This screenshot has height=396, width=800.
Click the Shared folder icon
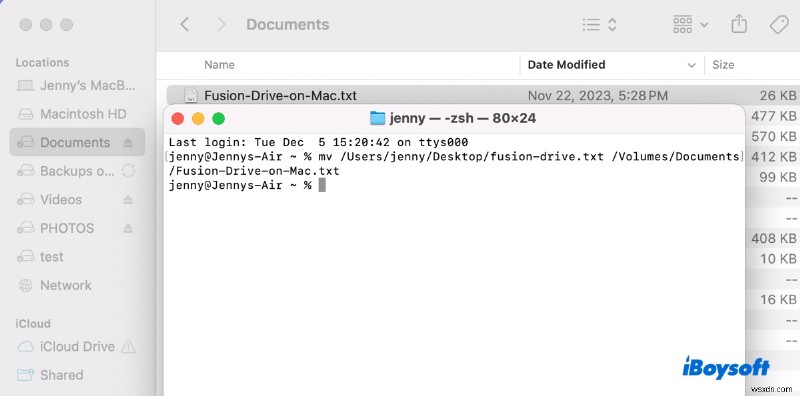[x=26, y=375]
